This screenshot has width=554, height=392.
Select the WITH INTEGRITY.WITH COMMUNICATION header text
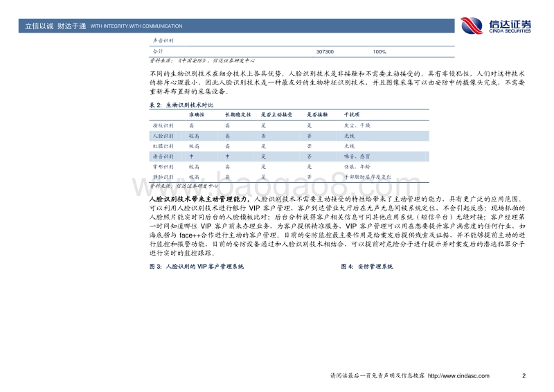(136, 26)
